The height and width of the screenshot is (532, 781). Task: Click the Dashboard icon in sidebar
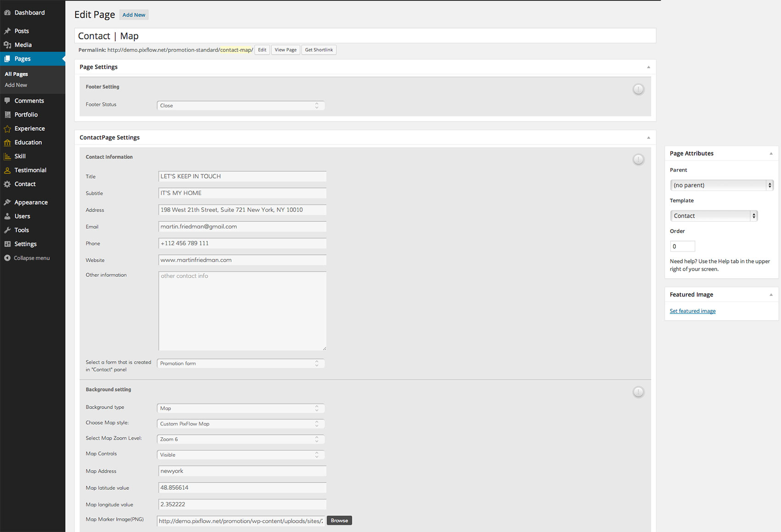point(7,13)
